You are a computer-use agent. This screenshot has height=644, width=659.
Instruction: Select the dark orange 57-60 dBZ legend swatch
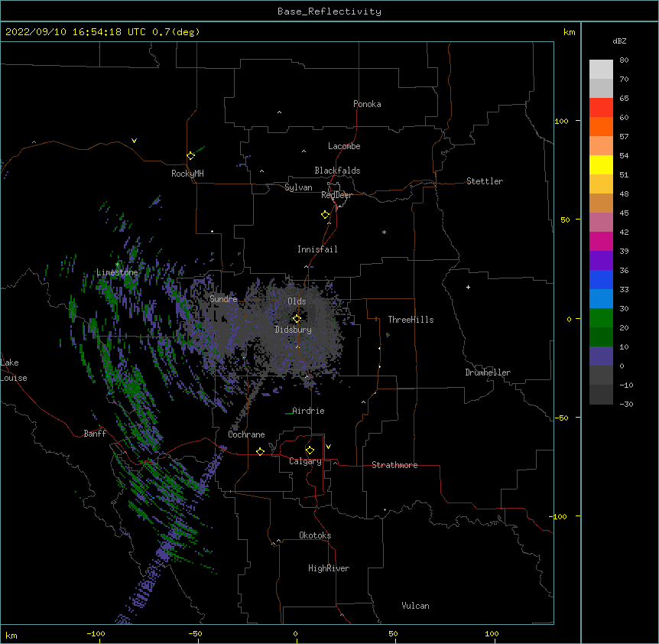pyautogui.click(x=601, y=126)
